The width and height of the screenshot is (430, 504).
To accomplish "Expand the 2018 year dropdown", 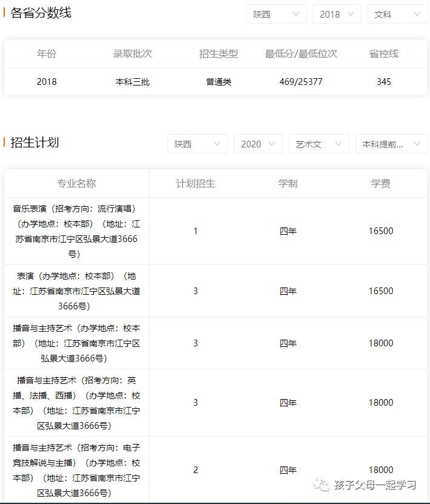I will (337, 14).
